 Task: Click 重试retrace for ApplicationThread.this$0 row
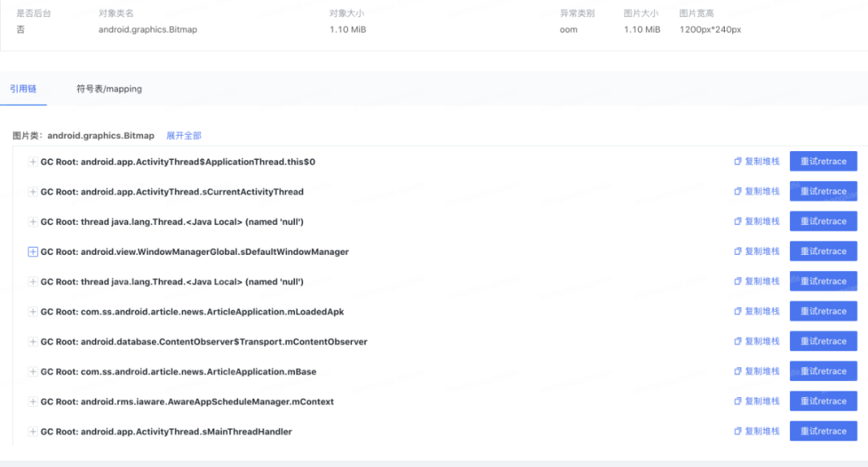point(823,162)
